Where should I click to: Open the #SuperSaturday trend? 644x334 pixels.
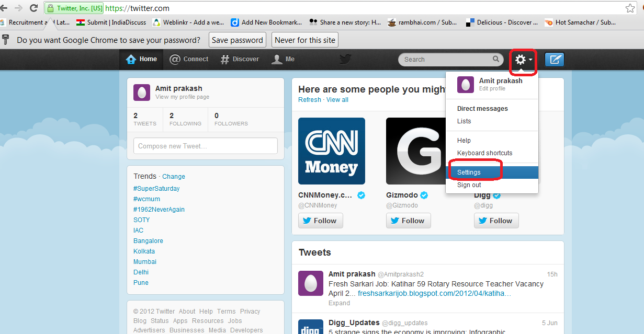pyautogui.click(x=156, y=189)
